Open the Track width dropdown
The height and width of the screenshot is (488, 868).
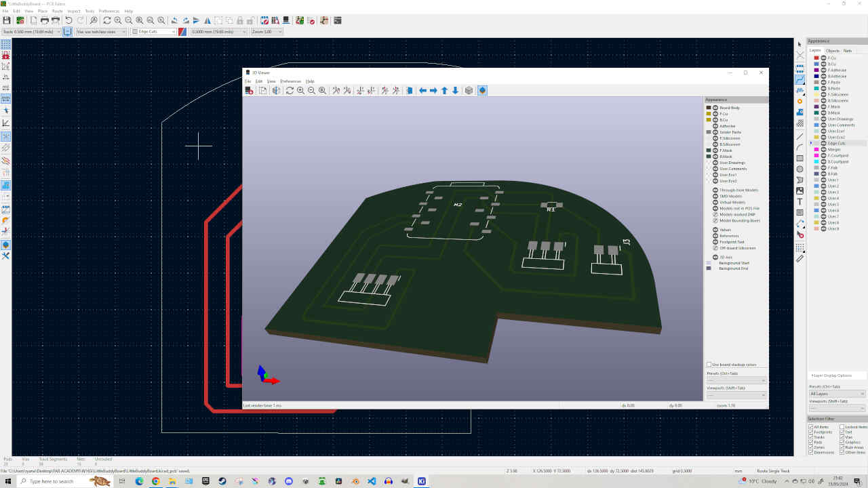(x=31, y=31)
